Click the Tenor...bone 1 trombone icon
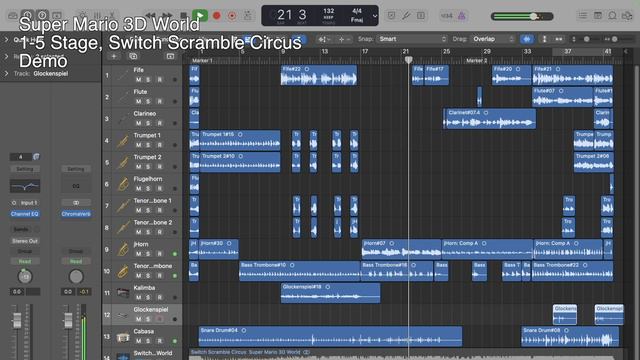The image size is (640, 360). click(x=123, y=206)
